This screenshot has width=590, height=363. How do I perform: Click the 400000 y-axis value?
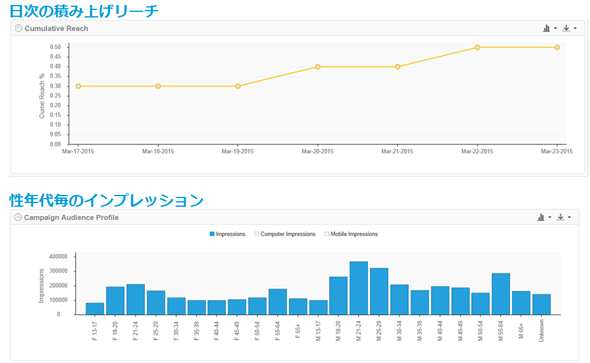pyautogui.click(x=58, y=256)
